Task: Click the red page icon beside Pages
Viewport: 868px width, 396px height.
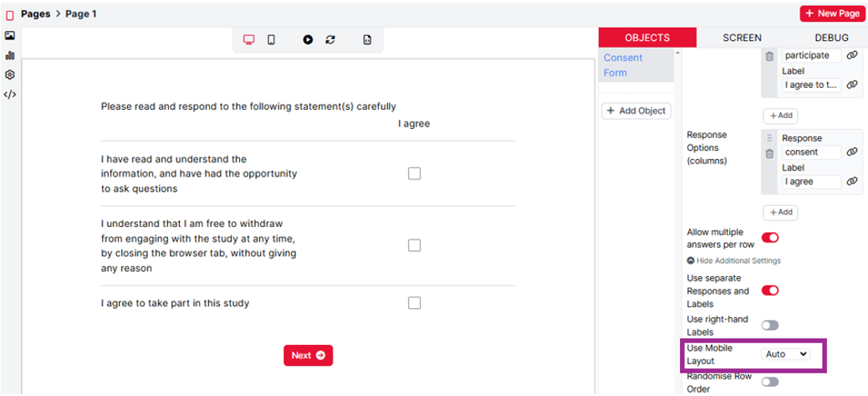Action: pos(9,15)
